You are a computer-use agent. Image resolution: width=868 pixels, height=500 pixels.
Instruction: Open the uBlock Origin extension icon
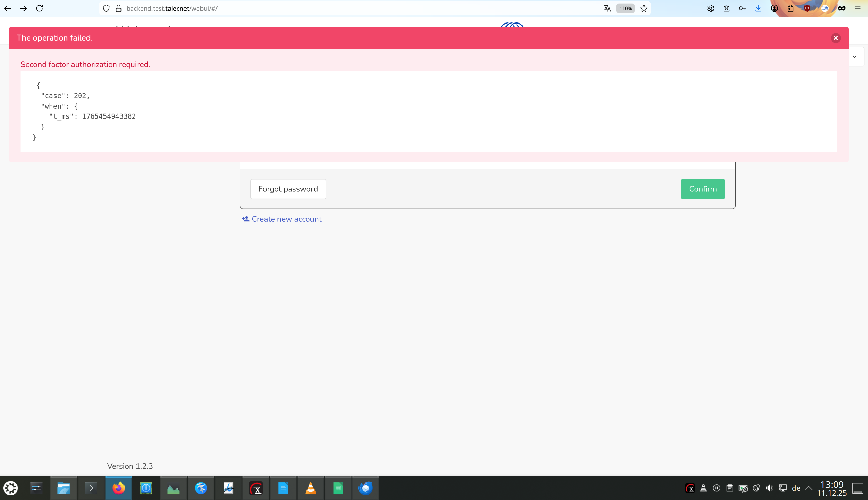(x=807, y=9)
